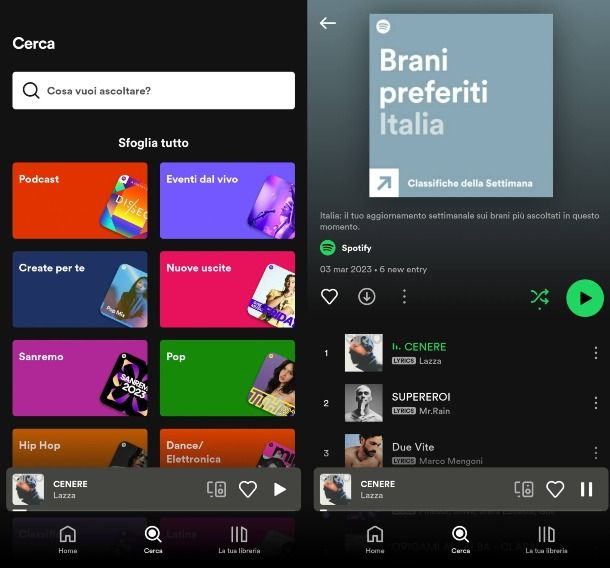This screenshot has width=610, height=568.
Task: Open the Eventi dal vivo category card
Action: click(227, 200)
